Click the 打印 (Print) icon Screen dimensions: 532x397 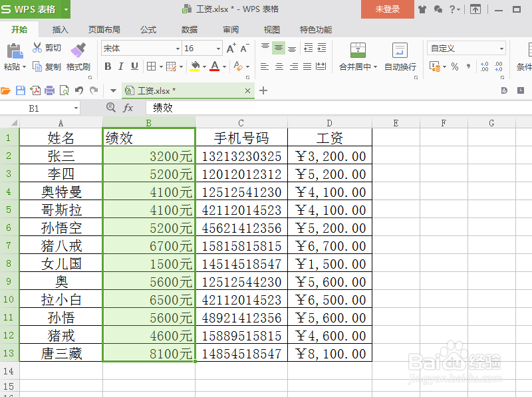coord(49,90)
